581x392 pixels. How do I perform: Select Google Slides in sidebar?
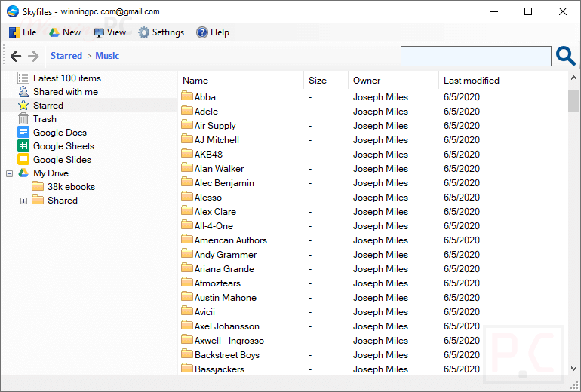(62, 160)
